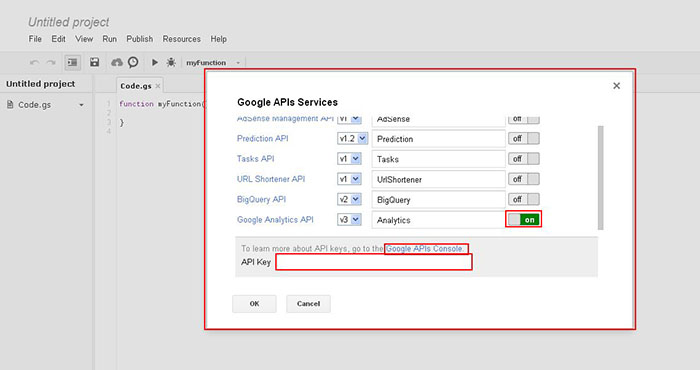
Task: Click the API Key input field
Action: [x=374, y=262]
